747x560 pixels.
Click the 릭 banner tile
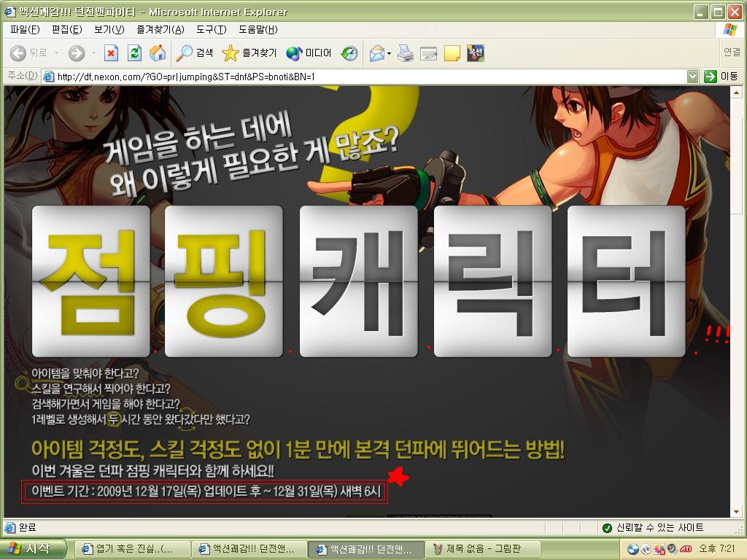pos(493,281)
